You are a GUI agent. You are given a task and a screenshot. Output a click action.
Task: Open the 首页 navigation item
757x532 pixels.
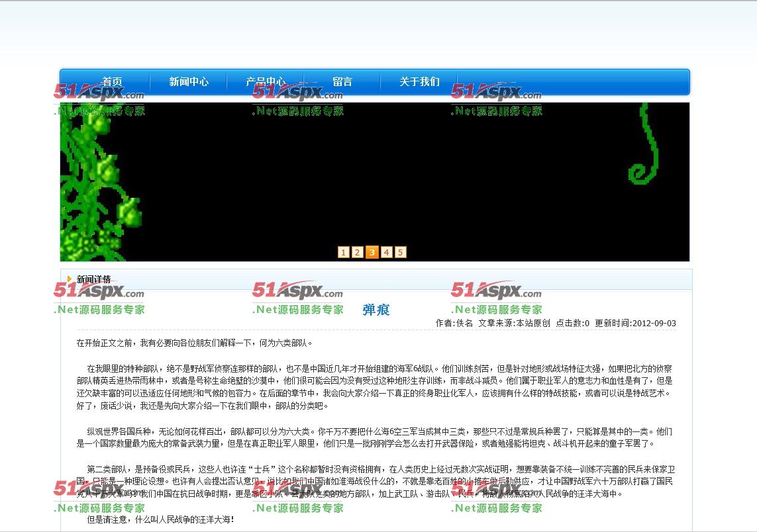click(x=112, y=81)
